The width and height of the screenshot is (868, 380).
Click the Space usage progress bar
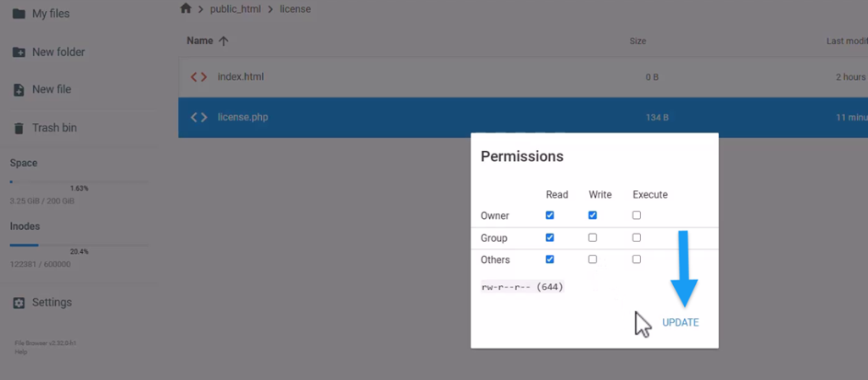(x=79, y=182)
